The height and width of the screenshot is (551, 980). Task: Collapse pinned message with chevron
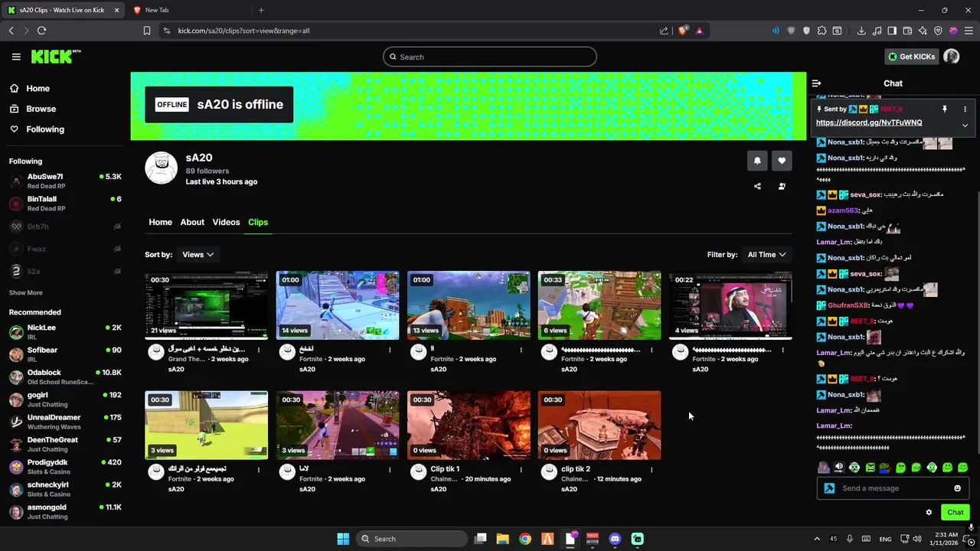coord(965,125)
